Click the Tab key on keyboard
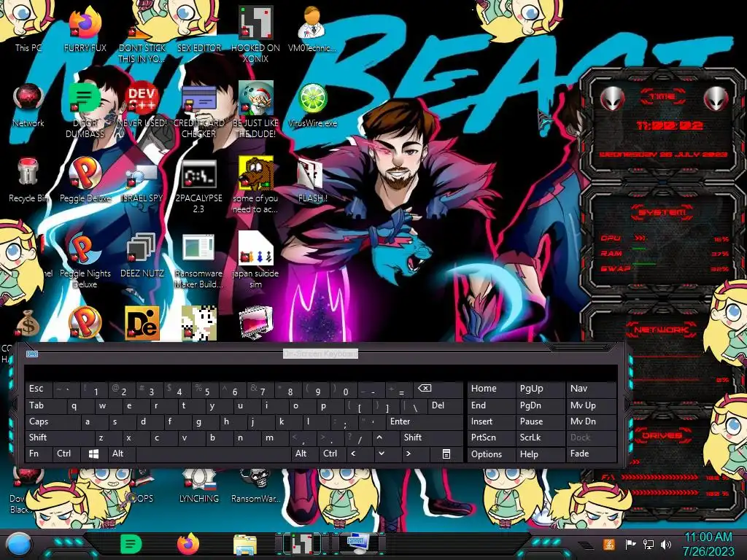 point(46,405)
